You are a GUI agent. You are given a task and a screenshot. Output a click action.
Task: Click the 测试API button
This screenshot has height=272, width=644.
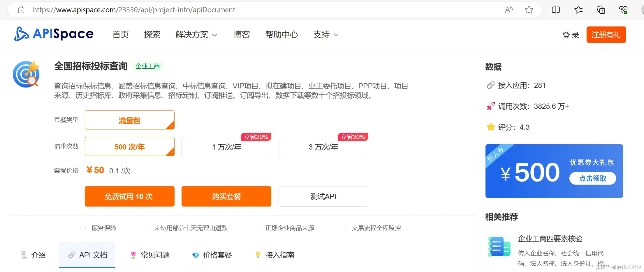[323, 196]
